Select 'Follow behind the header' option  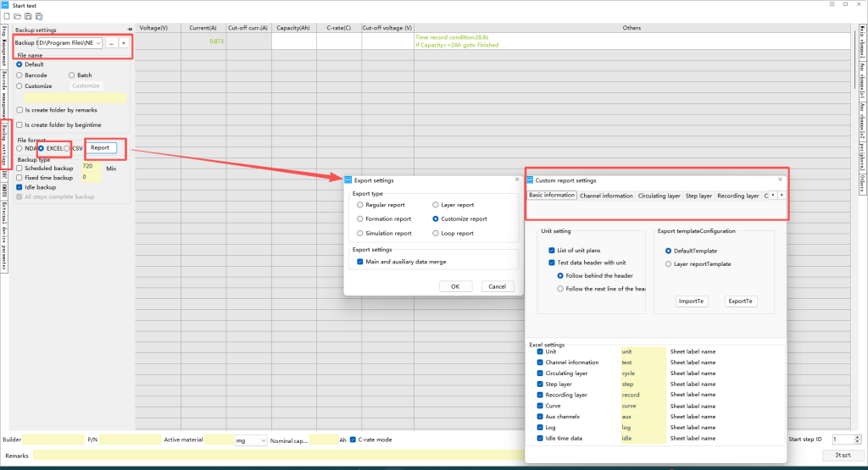pyautogui.click(x=560, y=275)
